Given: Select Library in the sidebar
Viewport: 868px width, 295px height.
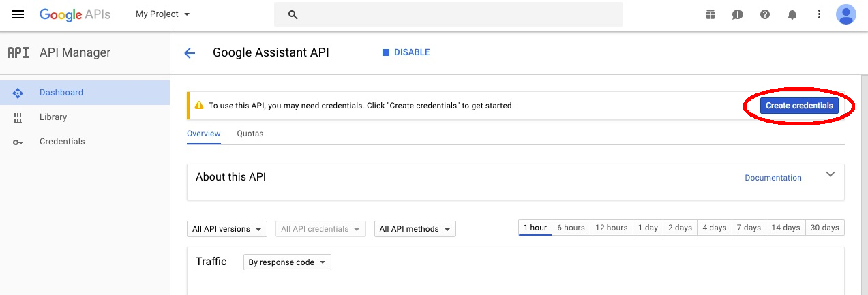Looking at the screenshot, I should pyautogui.click(x=85, y=117).
